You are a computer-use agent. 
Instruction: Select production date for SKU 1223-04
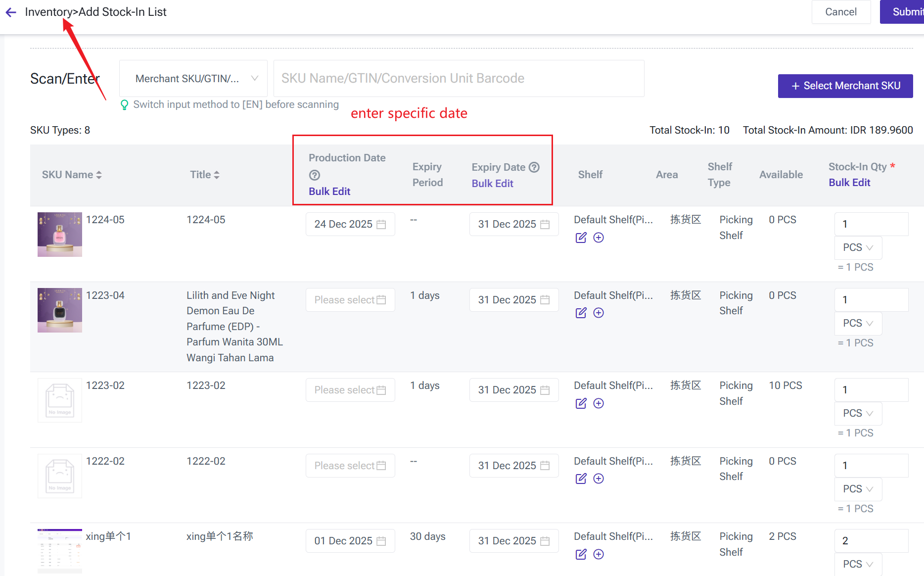click(350, 300)
